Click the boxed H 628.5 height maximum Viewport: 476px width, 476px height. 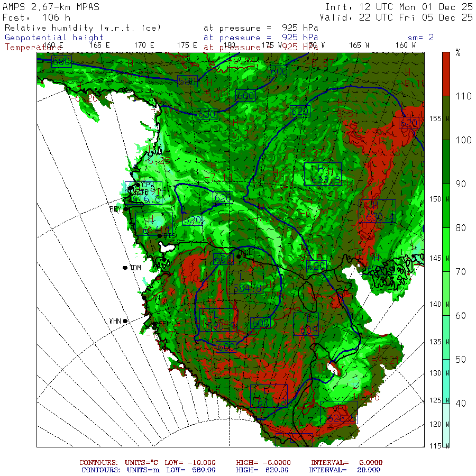(340, 413)
